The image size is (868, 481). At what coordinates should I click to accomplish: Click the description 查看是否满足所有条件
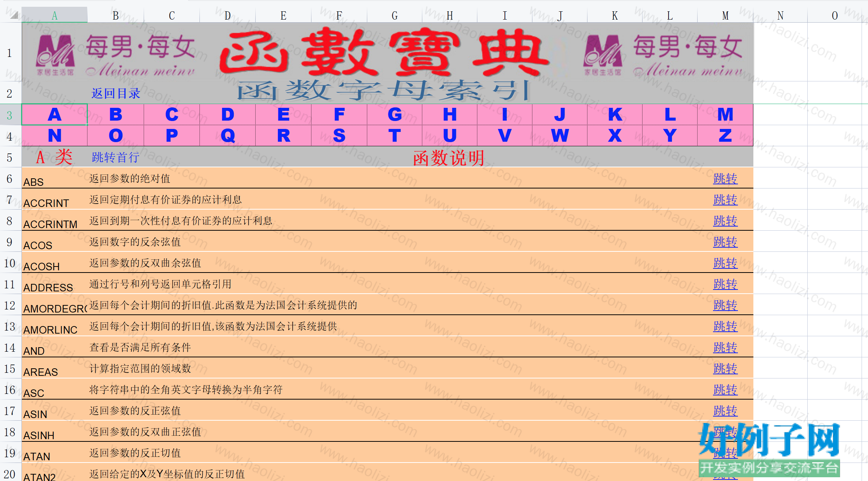(x=140, y=347)
